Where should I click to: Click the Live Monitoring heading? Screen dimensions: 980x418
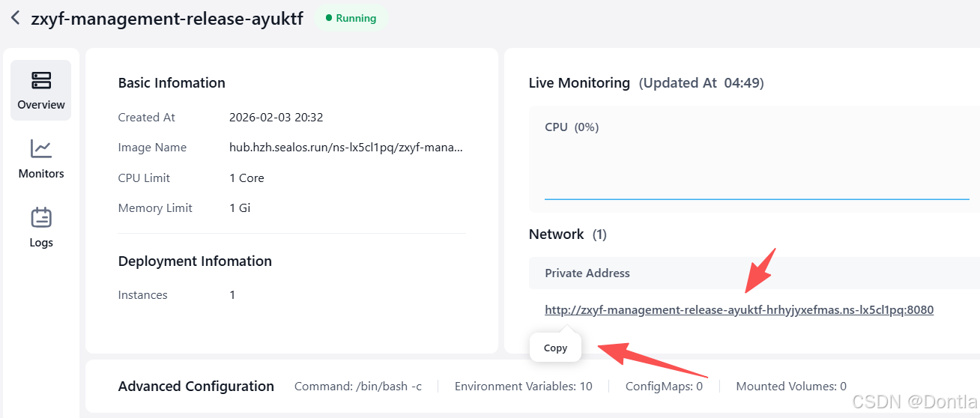point(579,83)
